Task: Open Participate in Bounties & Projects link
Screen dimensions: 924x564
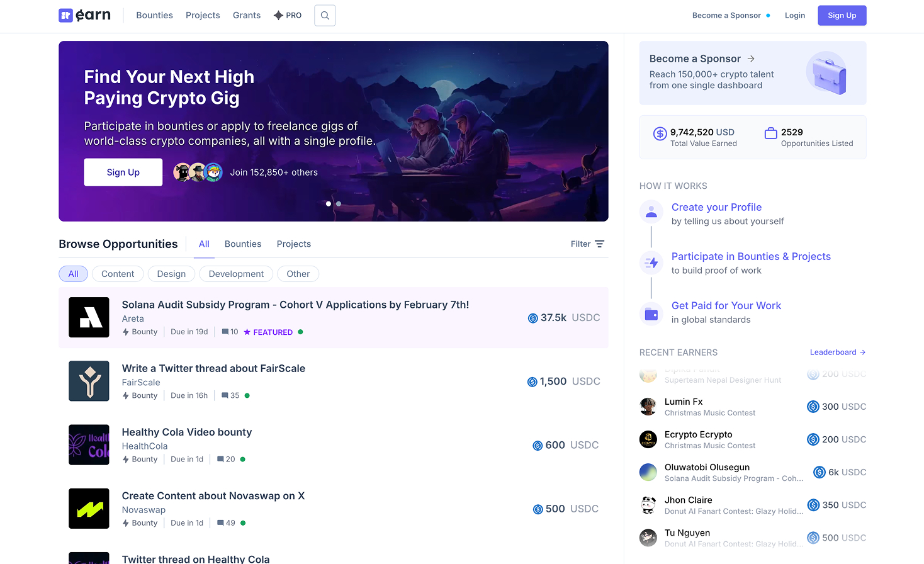Action: pyautogui.click(x=751, y=256)
